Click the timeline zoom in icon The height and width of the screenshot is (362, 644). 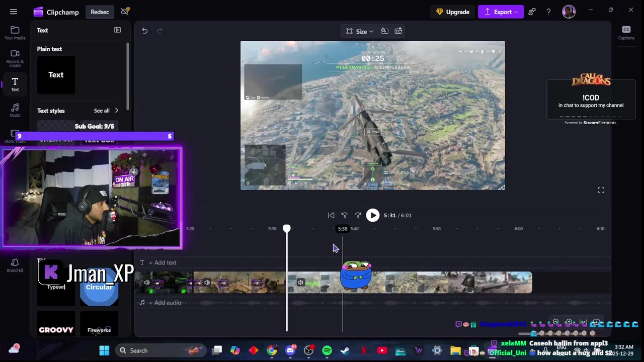point(569,322)
